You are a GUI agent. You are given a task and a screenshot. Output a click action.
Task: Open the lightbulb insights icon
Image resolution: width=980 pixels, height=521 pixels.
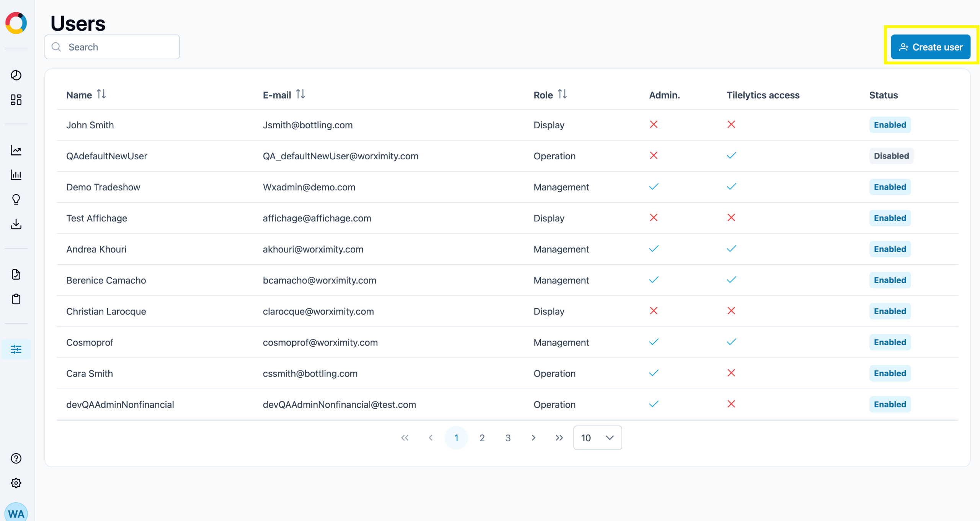coord(16,199)
